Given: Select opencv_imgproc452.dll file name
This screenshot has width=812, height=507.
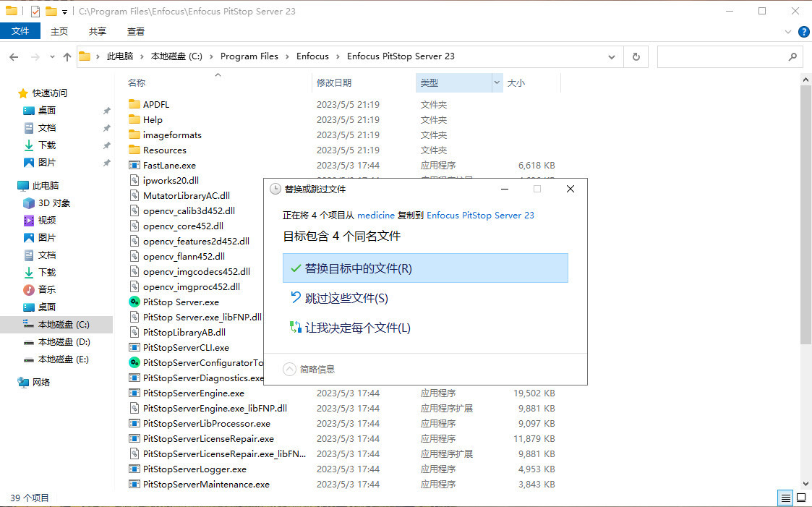Looking at the screenshot, I should 192,287.
